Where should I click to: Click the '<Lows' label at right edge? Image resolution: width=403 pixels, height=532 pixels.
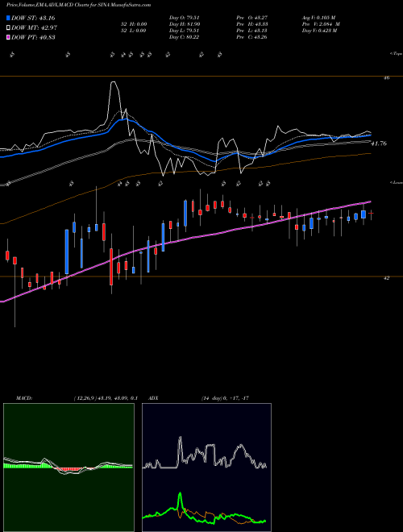(x=397, y=182)
